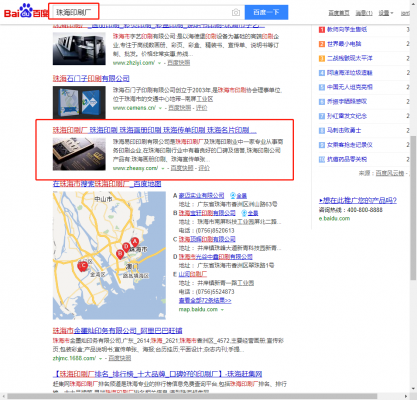417x400 pixels.
Task: Open the 消息(1) messages link
Action: pyautogui.click(x=364, y=13)
